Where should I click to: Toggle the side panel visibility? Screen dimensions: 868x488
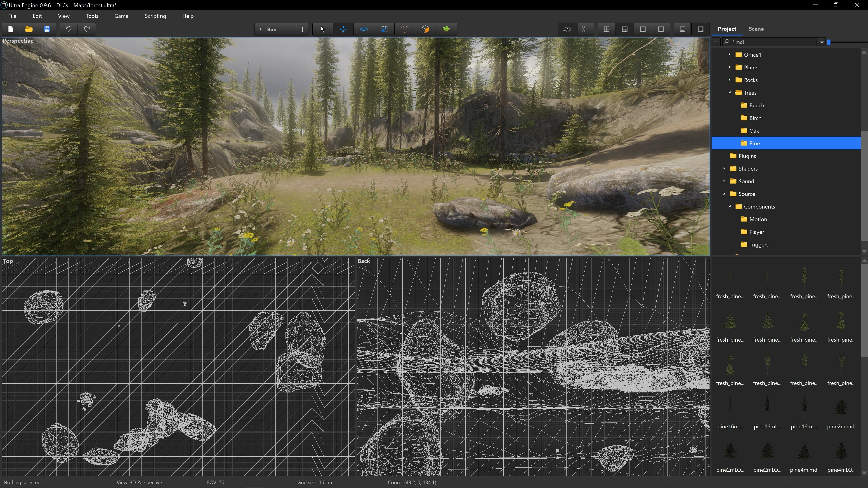(701, 29)
